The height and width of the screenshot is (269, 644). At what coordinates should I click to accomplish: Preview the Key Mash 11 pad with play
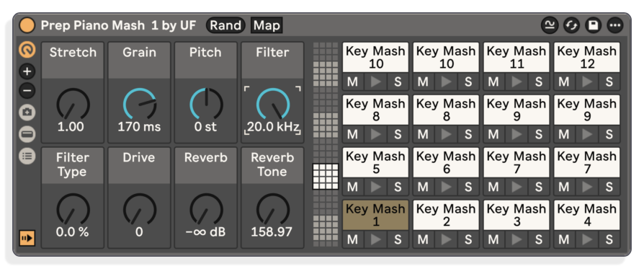point(516,81)
